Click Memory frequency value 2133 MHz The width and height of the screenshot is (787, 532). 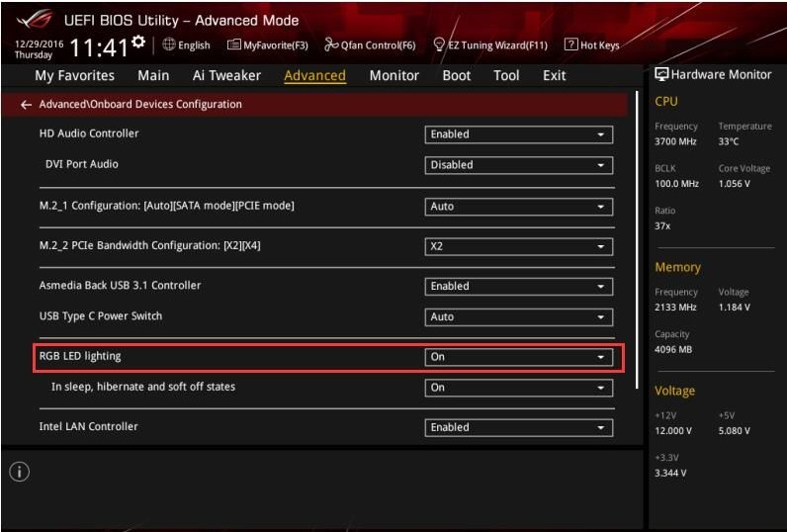pyautogui.click(x=675, y=308)
